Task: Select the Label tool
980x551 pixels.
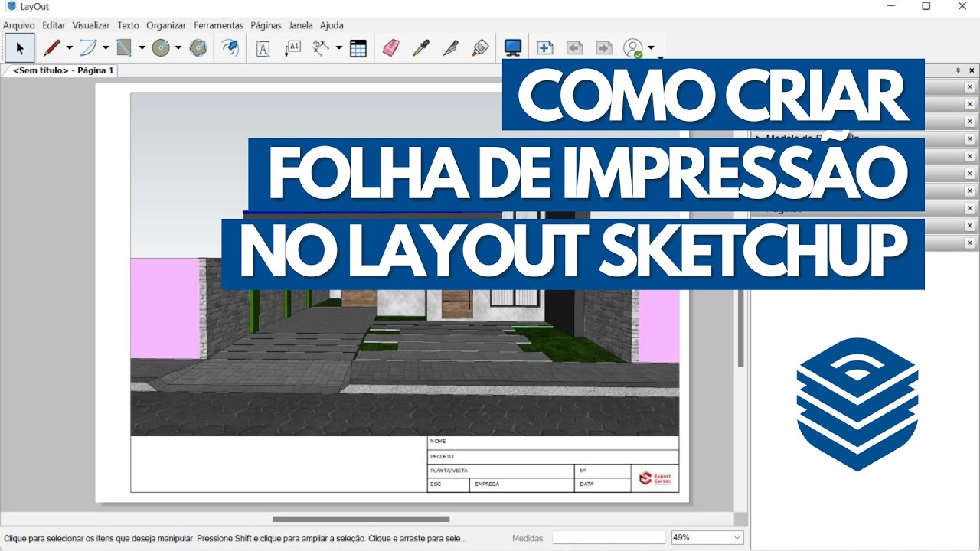Action: [292, 48]
